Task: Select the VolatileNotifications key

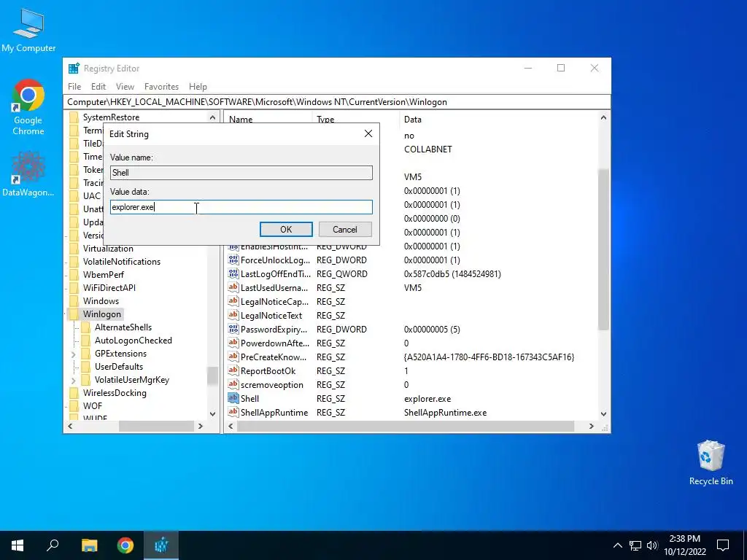Action: pos(122,262)
